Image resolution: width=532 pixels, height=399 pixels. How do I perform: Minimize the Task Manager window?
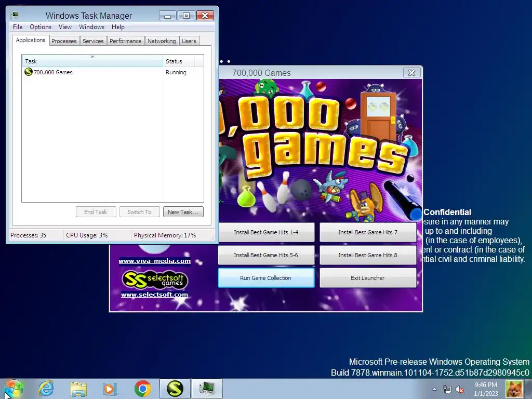(168, 15)
